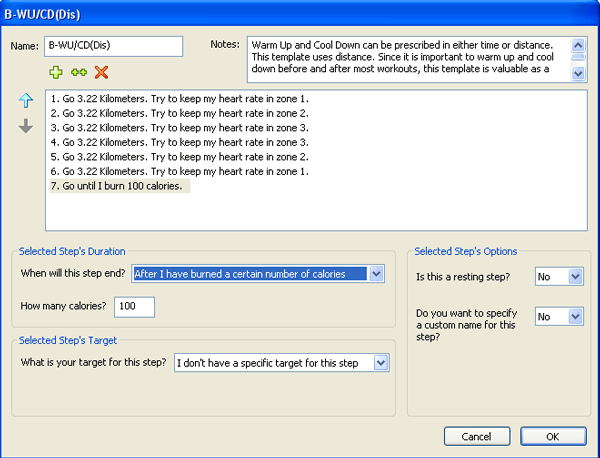Viewport: 600px width, 458px height.
Task: Select step 5 in the workout list
Action: click(179, 157)
